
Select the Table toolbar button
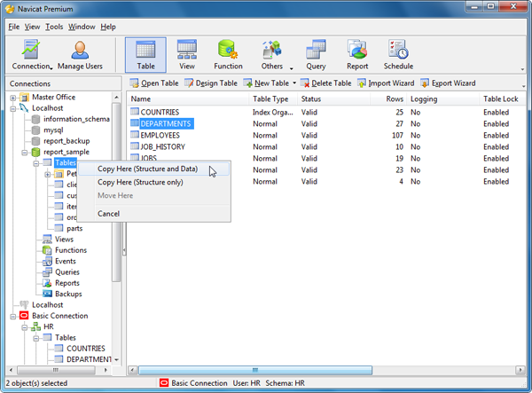[145, 55]
